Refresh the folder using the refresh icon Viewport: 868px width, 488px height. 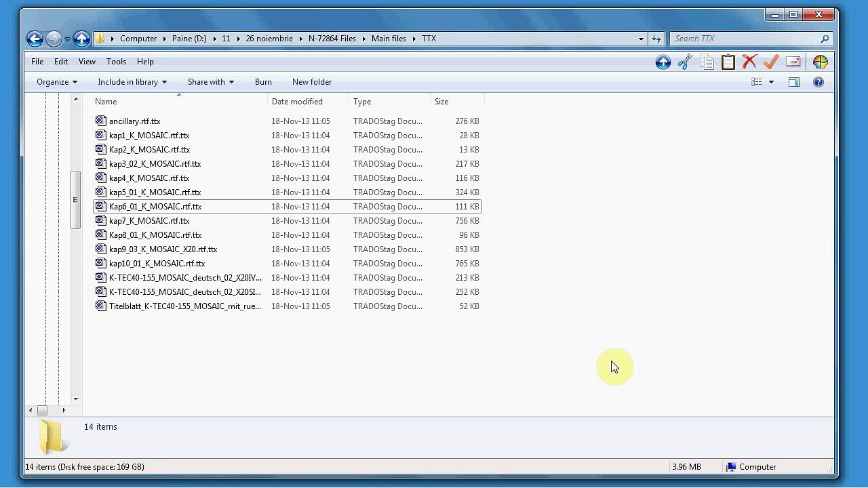coord(656,39)
